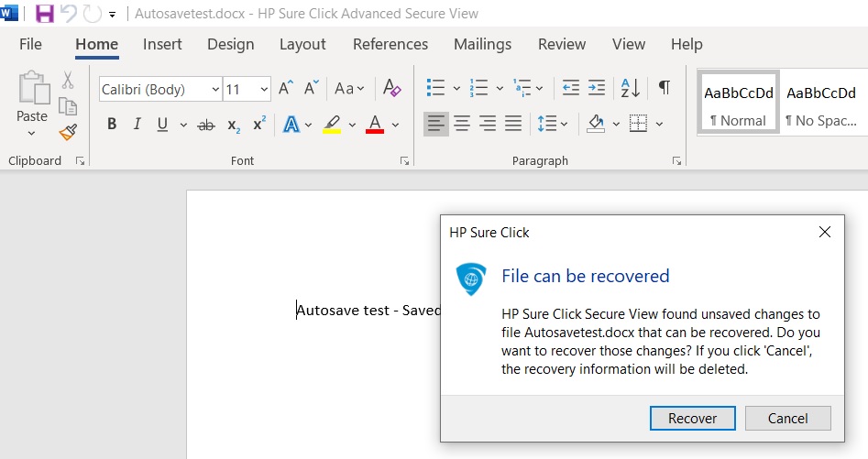
Task: Open Customize Quick Access Toolbar arrow
Action: click(113, 15)
